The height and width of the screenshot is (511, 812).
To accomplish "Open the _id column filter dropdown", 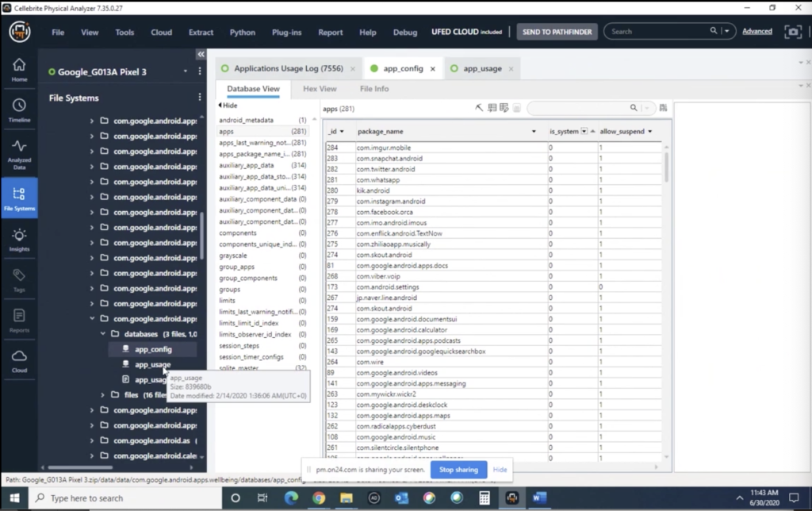I will (x=342, y=132).
